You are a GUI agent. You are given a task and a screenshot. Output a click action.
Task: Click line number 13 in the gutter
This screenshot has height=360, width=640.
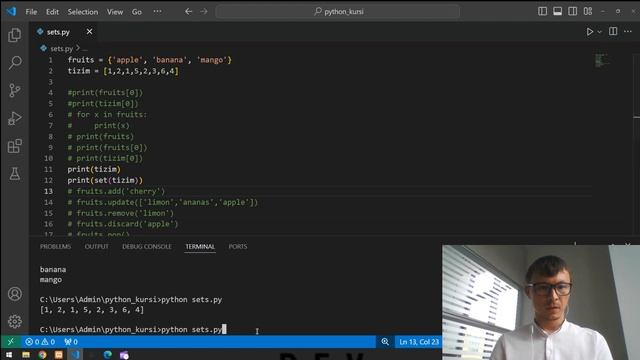pos(49,191)
